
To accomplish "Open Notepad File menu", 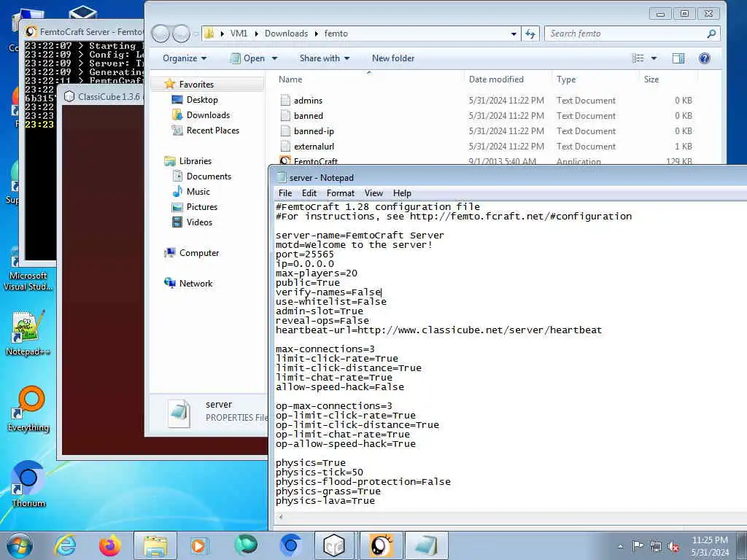I will click(x=285, y=192).
